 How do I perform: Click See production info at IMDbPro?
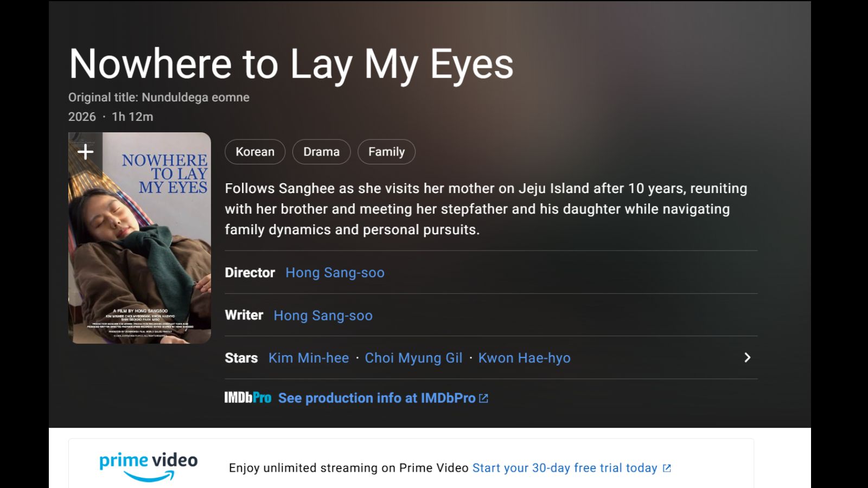[377, 398]
